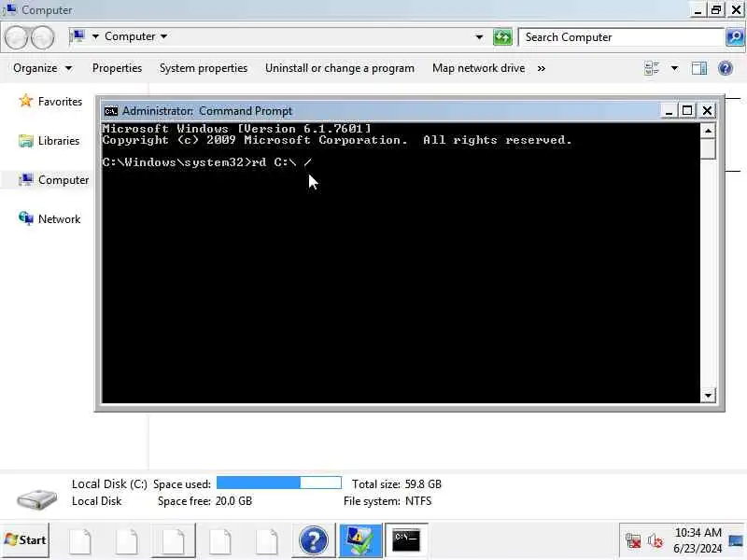The height and width of the screenshot is (560, 747).
Task: Click Properties in the toolbar
Action: (117, 68)
